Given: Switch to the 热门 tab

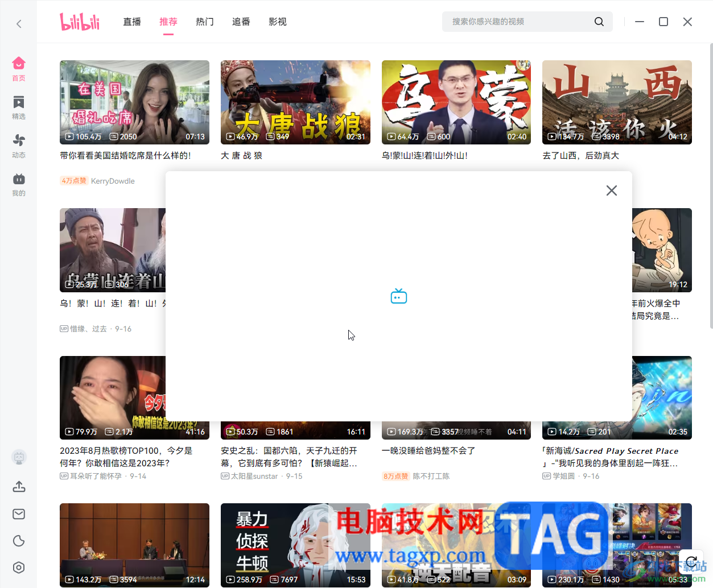Looking at the screenshot, I should tap(205, 22).
